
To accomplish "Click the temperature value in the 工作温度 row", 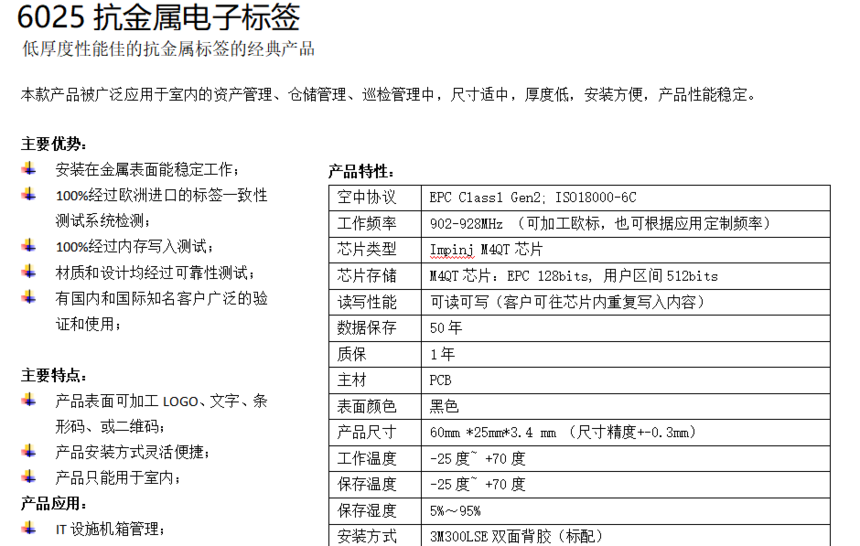I will [626, 459].
